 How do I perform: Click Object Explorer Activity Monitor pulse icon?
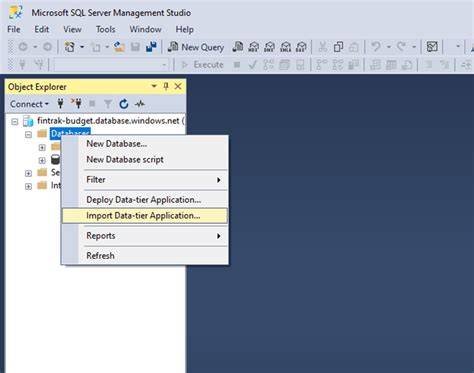click(140, 104)
